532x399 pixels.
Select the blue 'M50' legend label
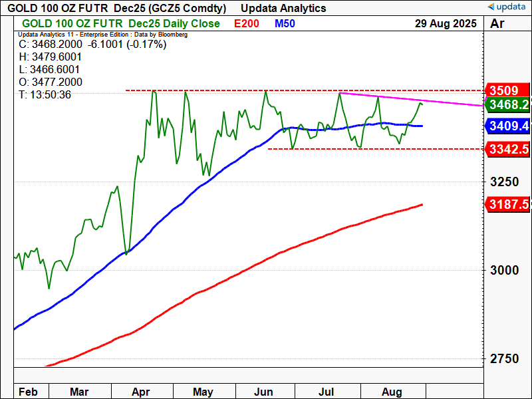click(285, 23)
